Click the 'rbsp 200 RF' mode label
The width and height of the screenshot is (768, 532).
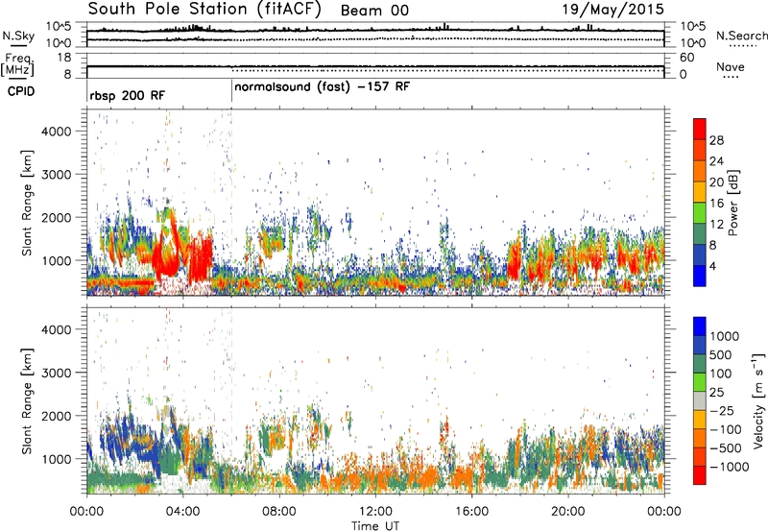point(128,95)
